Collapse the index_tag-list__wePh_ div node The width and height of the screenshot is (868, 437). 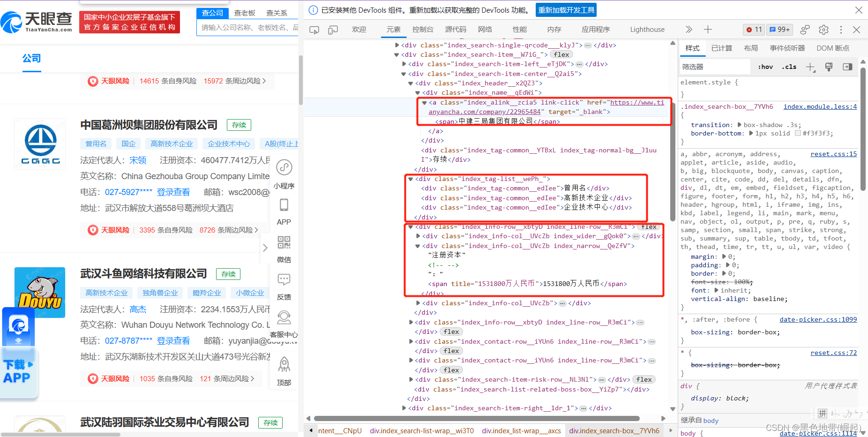pyautogui.click(x=411, y=179)
